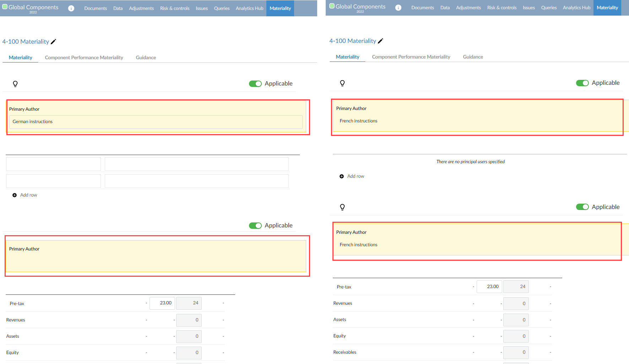Click lightbulb icon above German instructions box
Viewport: 629px width, 364px height.
pos(15,84)
